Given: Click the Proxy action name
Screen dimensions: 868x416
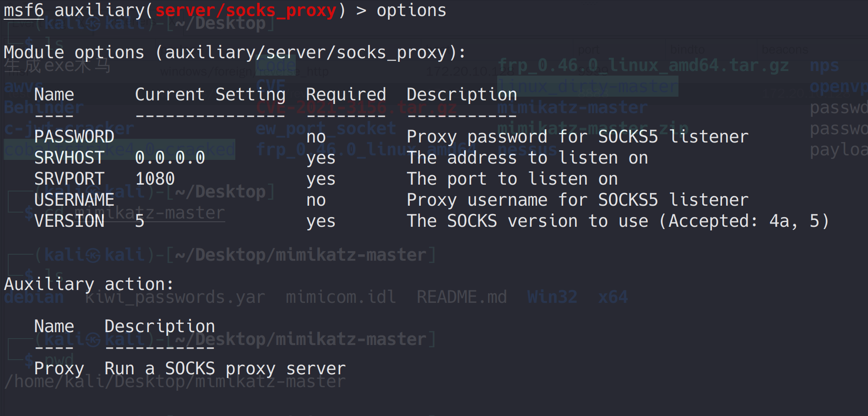Looking at the screenshot, I should [59, 369].
